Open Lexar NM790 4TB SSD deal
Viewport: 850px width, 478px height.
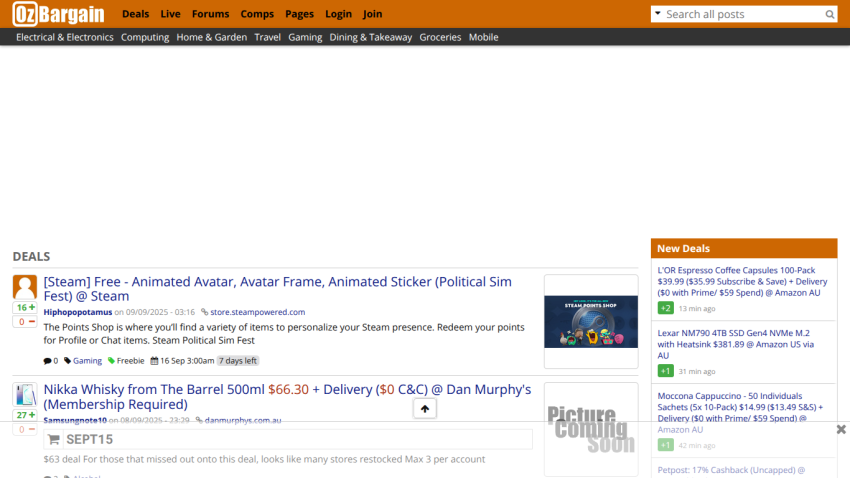point(736,345)
